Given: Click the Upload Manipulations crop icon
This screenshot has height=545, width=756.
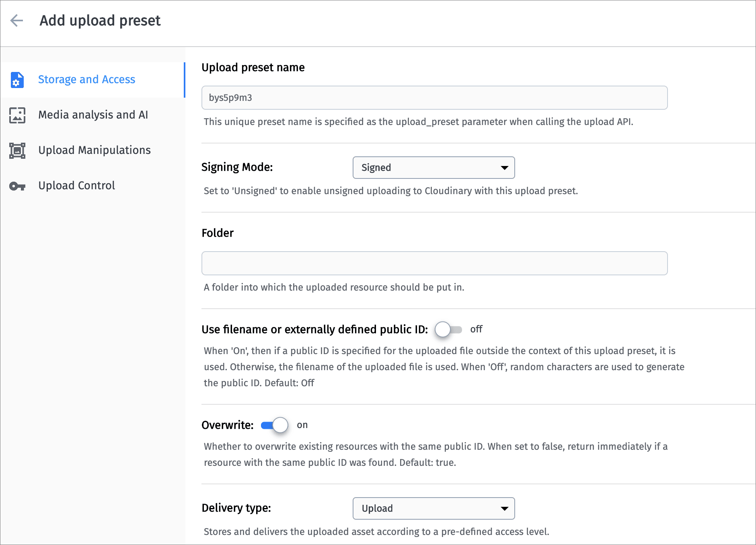Looking at the screenshot, I should (17, 150).
